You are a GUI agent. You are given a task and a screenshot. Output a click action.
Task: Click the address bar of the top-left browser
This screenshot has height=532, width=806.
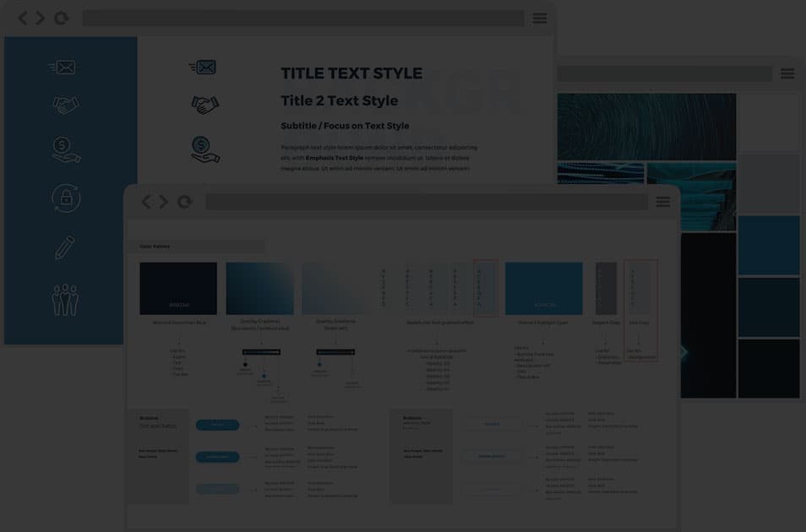click(x=302, y=19)
